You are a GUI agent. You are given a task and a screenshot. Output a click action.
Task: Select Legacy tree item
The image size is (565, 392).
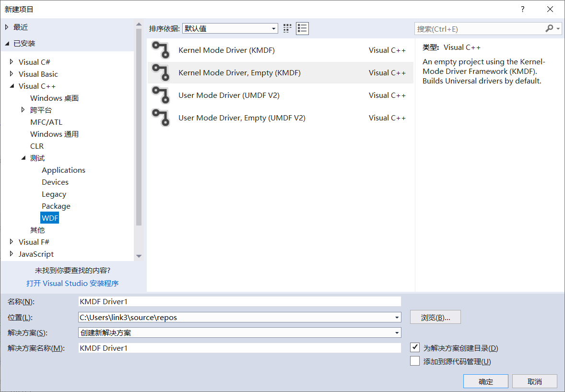(x=54, y=194)
